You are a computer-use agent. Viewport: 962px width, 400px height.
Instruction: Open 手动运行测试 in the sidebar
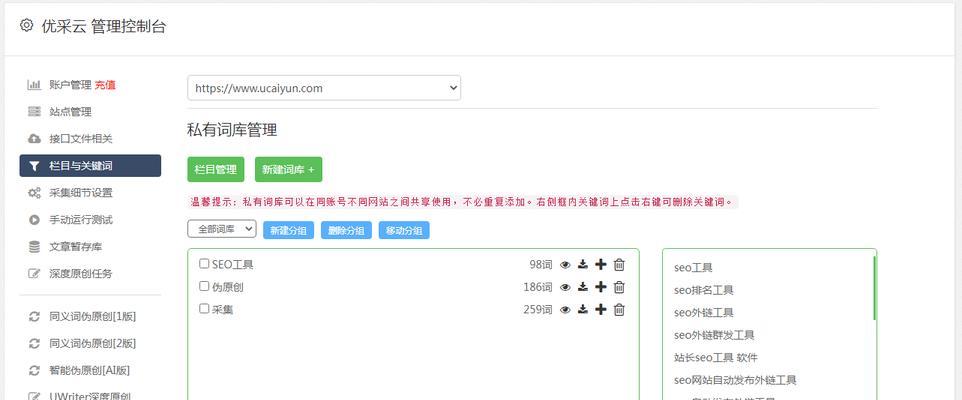click(x=81, y=220)
